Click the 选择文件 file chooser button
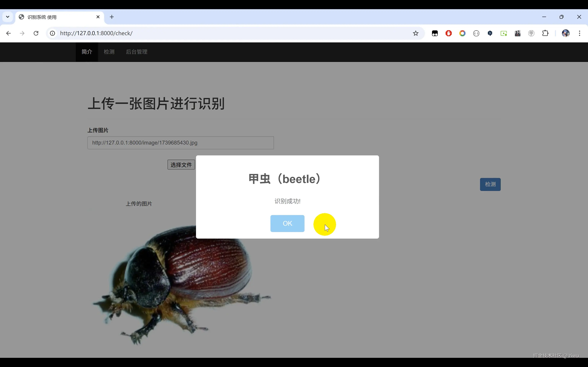Viewport: 588px width, 367px height. click(181, 165)
